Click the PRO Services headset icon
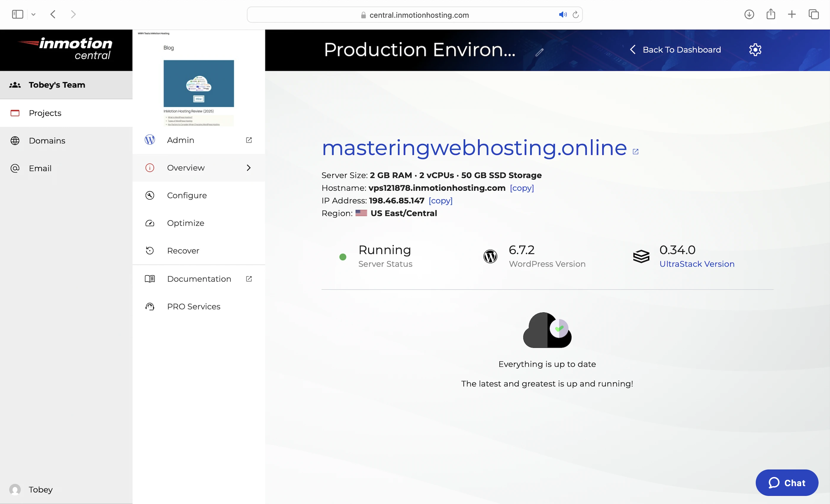 tap(149, 307)
